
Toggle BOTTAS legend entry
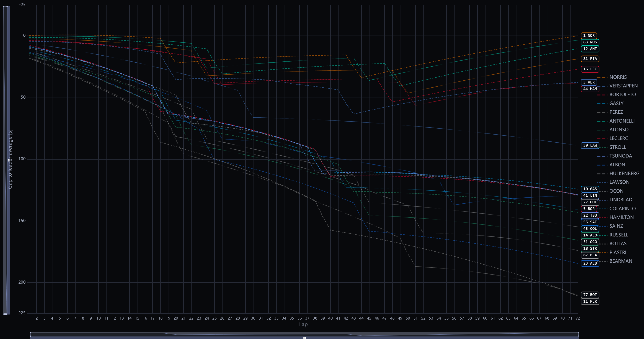(x=612, y=244)
